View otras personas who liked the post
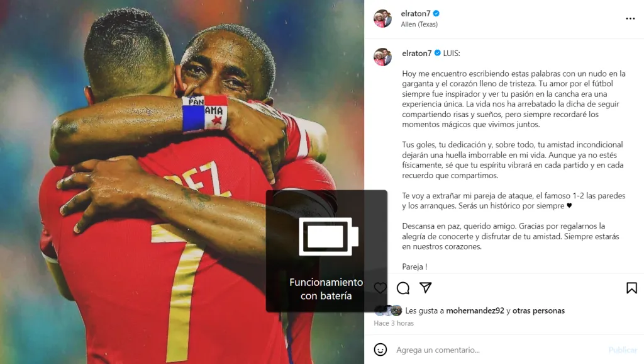644x364 pixels. tap(538, 310)
